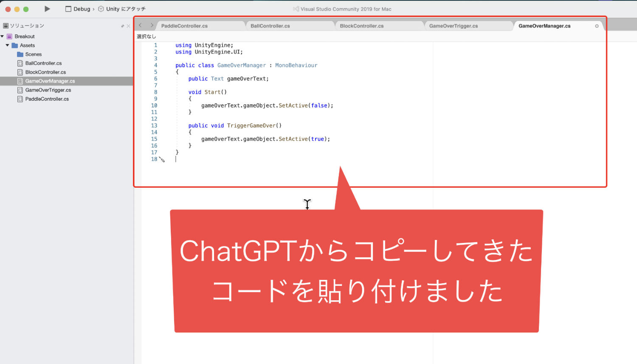Collapse the Assets folder arrow
This screenshot has height=364, width=637.
[x=8, y=45]
